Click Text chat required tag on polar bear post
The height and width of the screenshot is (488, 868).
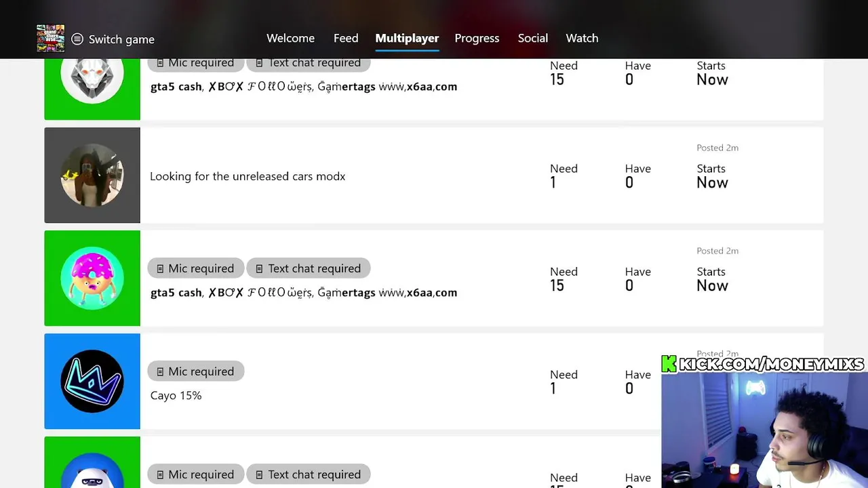[x=309, y=474]
